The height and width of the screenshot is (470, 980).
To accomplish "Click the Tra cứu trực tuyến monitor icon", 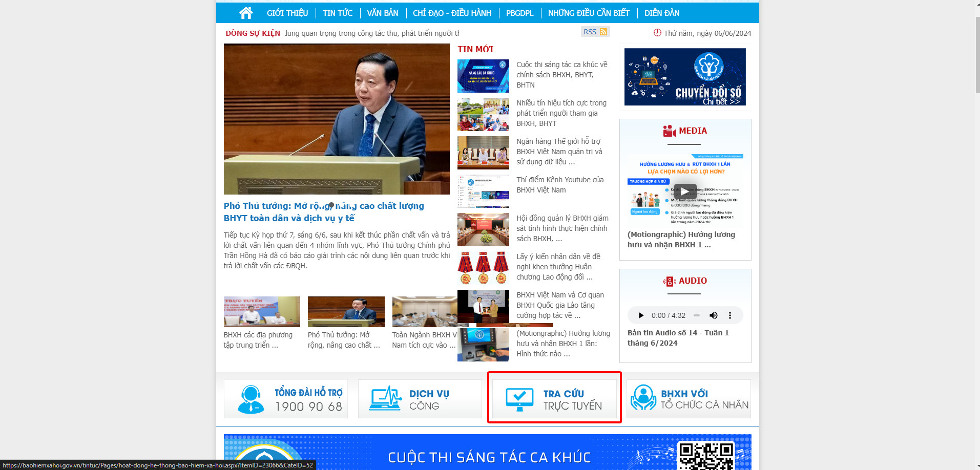I will pyautogui.click(x=519, y=399).
